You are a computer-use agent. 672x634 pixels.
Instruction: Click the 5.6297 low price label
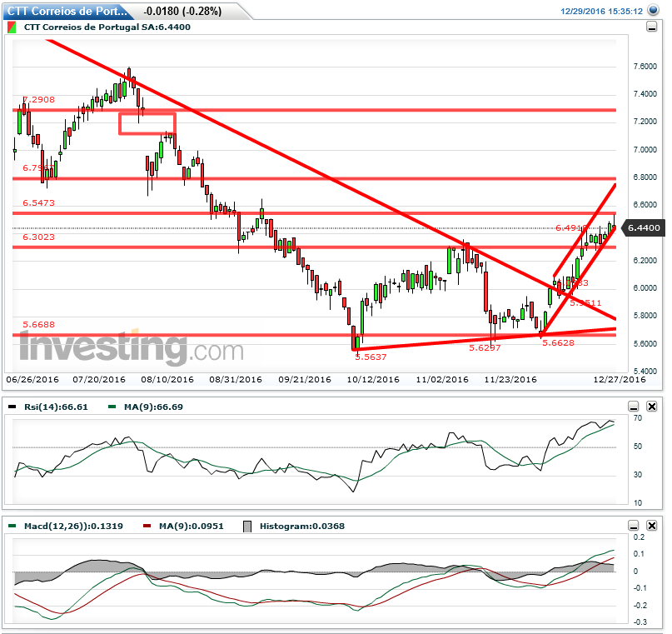485,347
